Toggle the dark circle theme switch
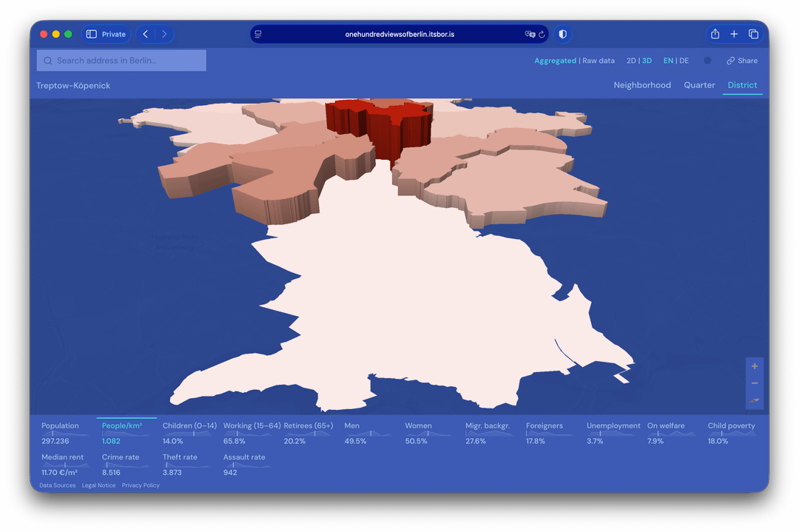799x532 pixels. pyautogui.click(x=707, y=61)
